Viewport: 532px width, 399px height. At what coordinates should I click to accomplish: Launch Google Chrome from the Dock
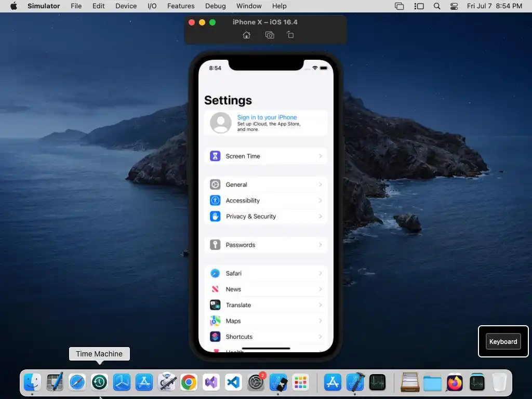(x=189, y=382)
